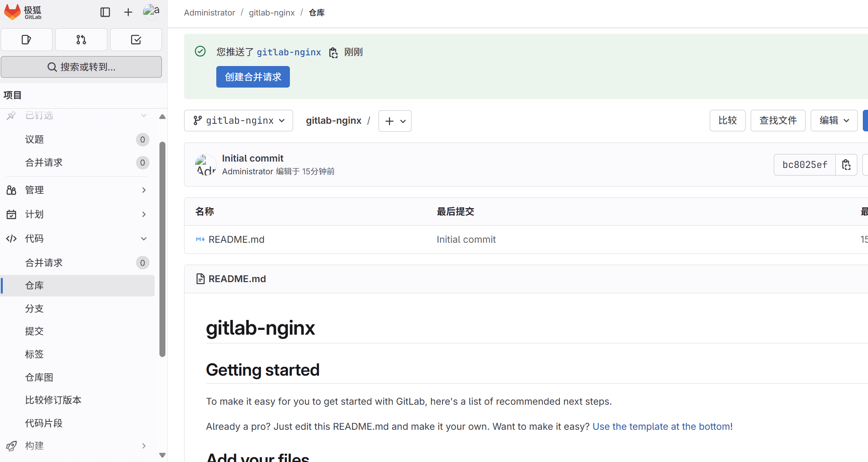Open the 编辑 dropdown button

click(x=834, y=121)
